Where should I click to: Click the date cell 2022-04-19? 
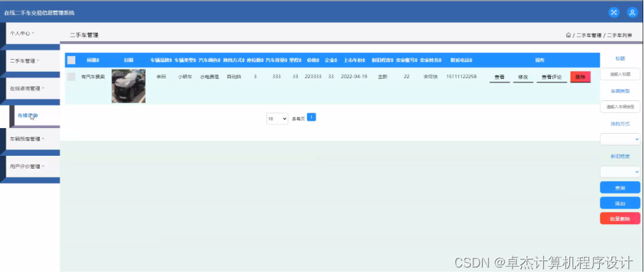pos(355,77)
